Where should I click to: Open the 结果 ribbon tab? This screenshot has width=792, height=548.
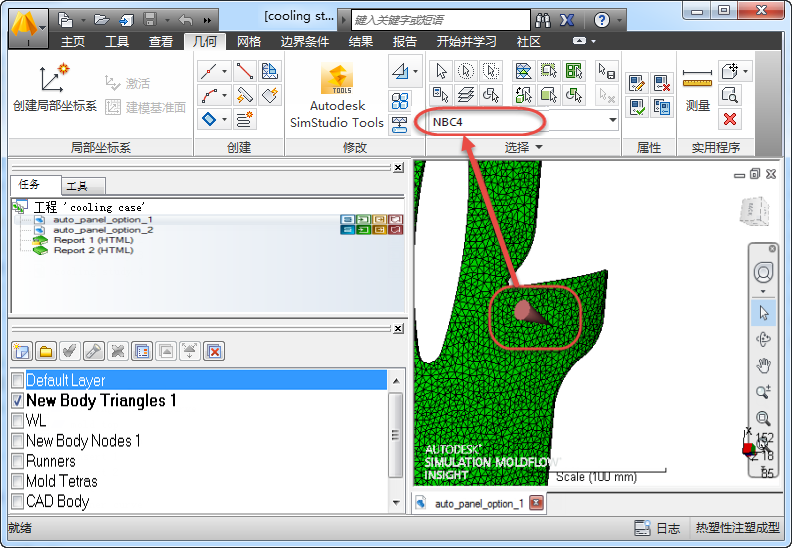click(361, 41)
